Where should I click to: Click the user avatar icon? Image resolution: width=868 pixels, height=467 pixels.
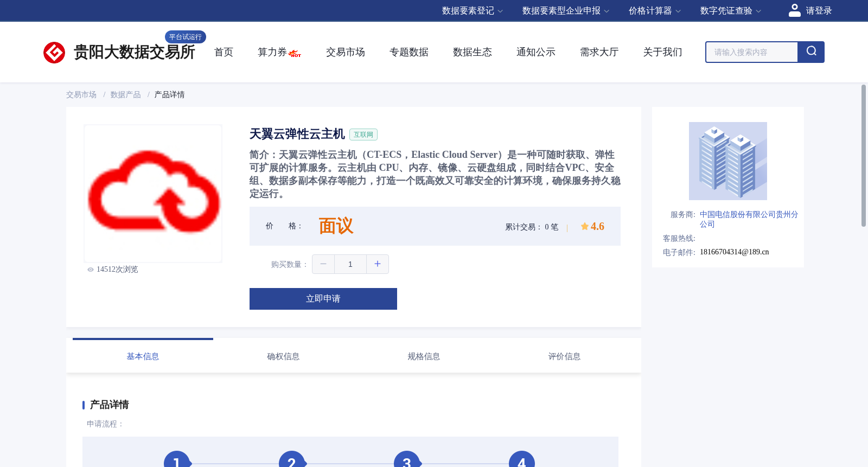[x=795, y=10]
